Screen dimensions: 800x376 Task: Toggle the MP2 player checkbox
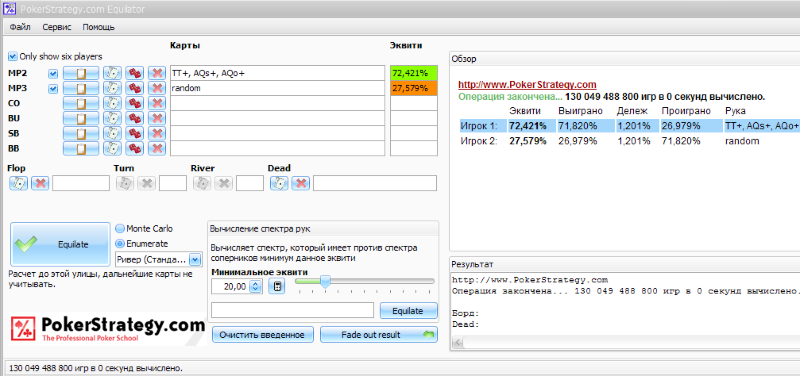[53, 73]
